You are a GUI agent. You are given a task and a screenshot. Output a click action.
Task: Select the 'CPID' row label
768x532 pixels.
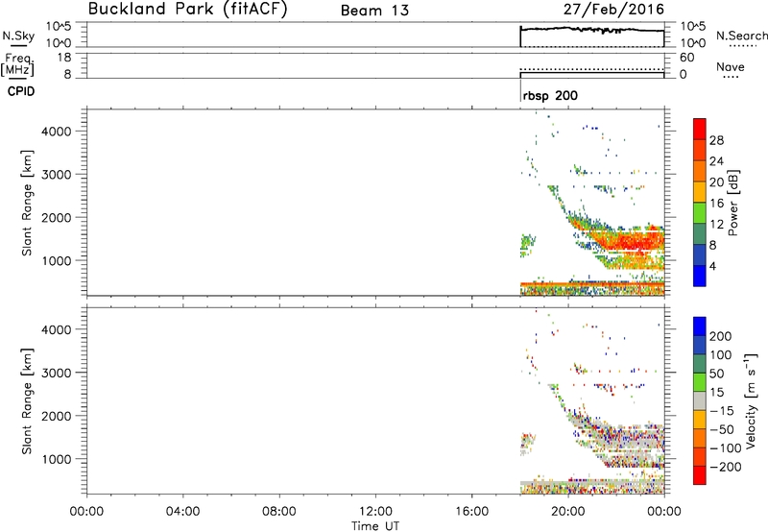pyautogui.click(x=21, y=91)
